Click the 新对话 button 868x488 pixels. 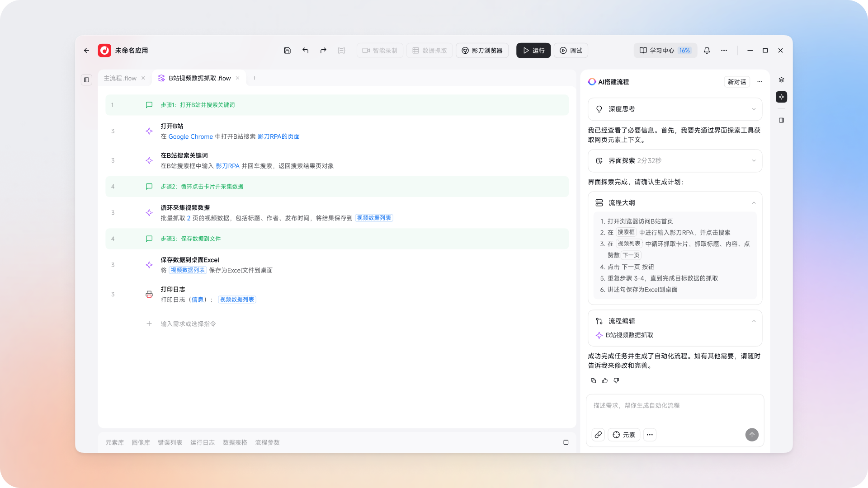tap(736, 82)
